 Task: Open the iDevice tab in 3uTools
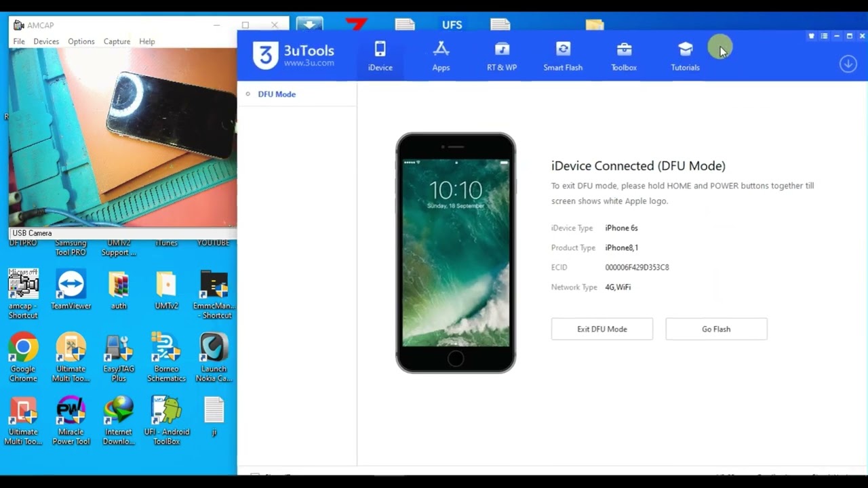click(x=380, y=56)
